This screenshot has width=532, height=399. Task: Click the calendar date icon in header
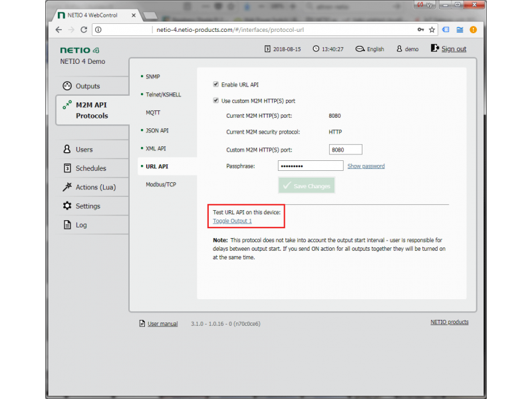pyautogui.click(x=267, y=49)
